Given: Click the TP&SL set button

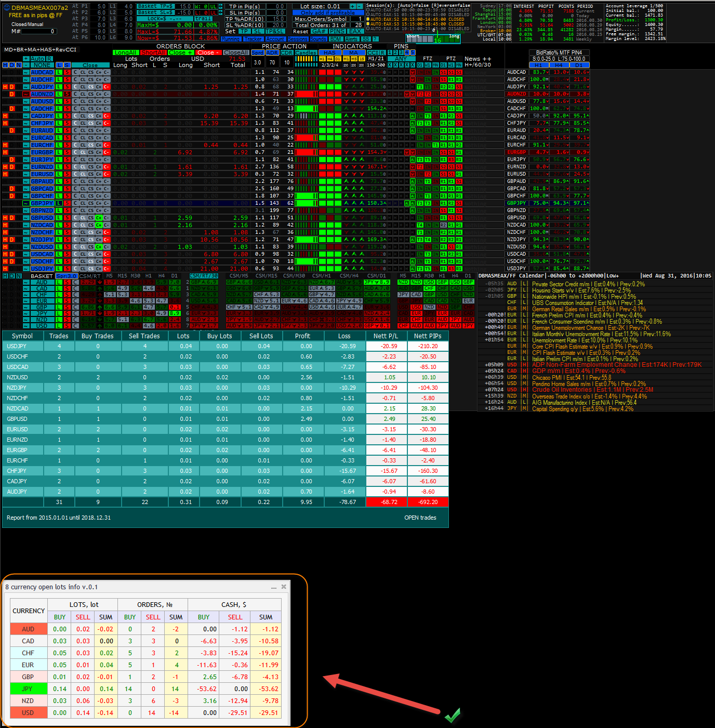Looking at the screenshot, I should tap(275, 31).
